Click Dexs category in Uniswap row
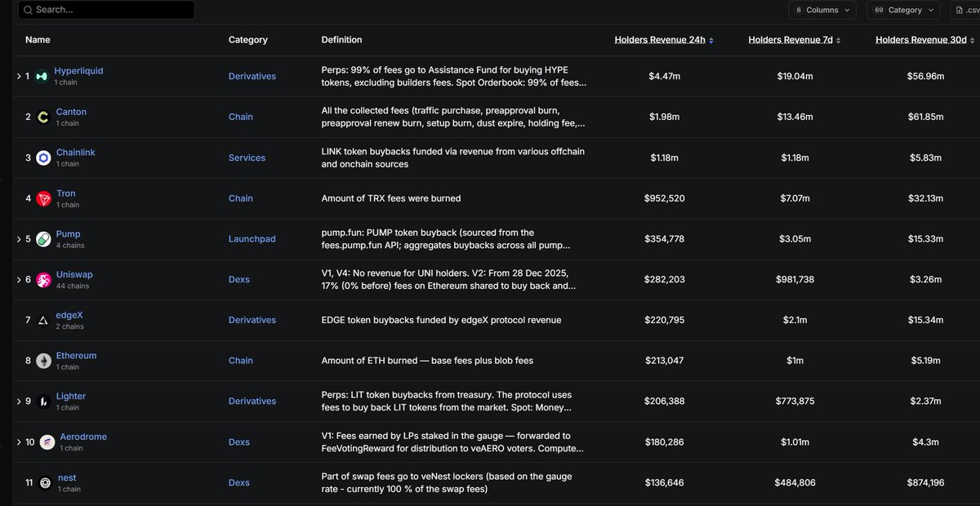980x506 pixels. 239,279
